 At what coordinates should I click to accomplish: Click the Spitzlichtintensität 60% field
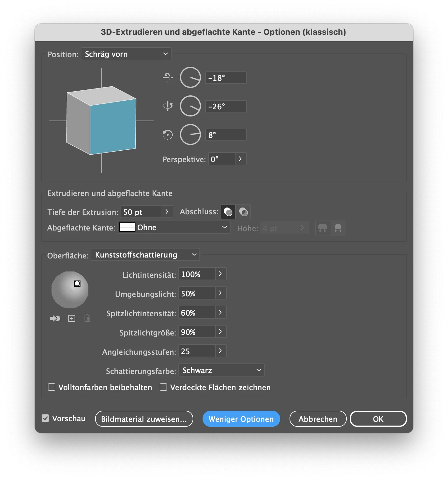click(197, 312)
